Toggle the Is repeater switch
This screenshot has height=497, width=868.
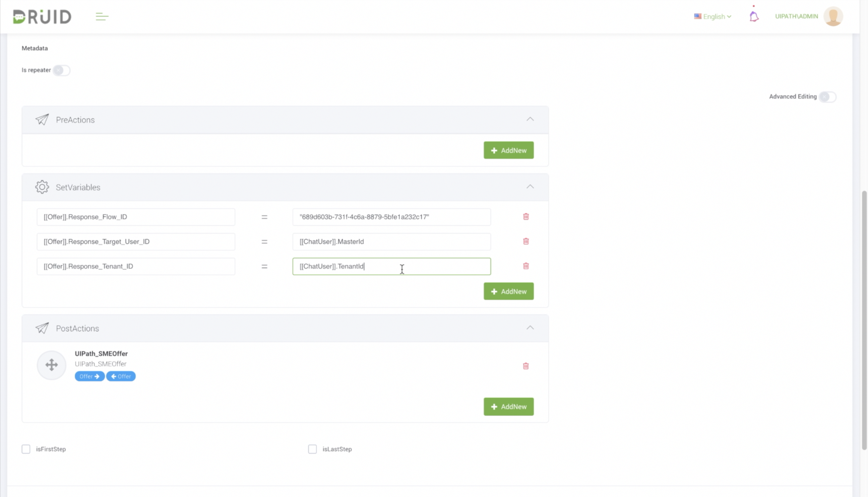(61, 70)
